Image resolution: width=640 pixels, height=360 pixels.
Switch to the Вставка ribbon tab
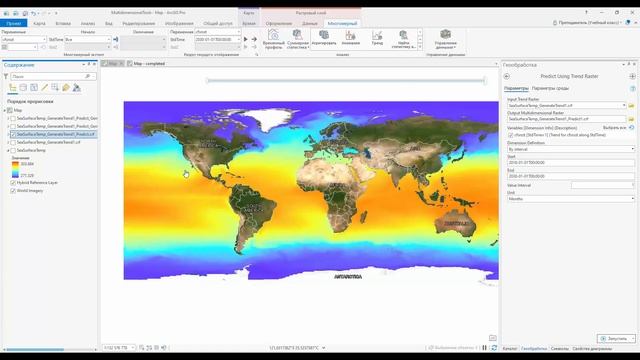tap(63, 23)
